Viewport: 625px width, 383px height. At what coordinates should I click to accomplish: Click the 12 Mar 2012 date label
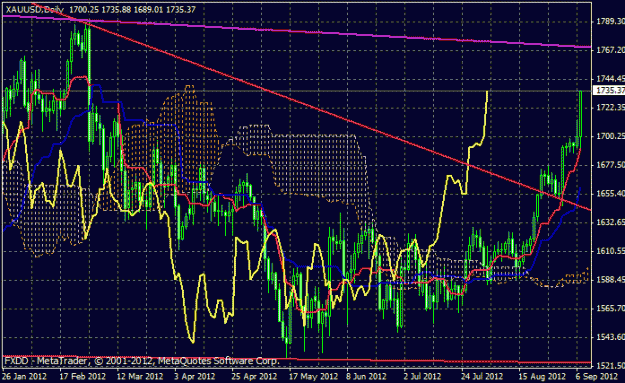point(140,376)
